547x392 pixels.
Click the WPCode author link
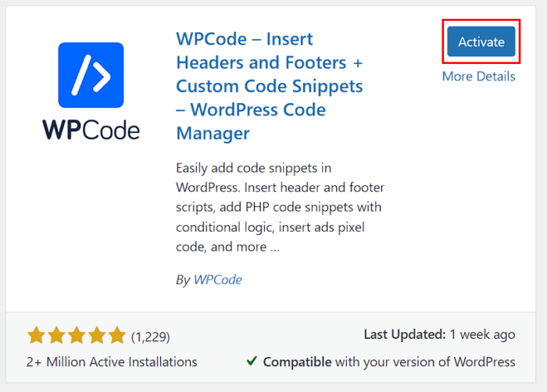pos(218,280)
